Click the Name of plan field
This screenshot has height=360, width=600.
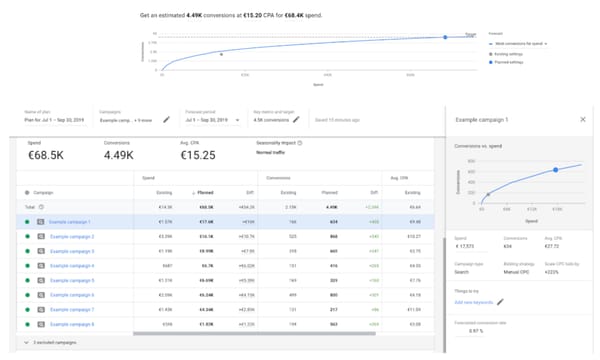[54, 120]
